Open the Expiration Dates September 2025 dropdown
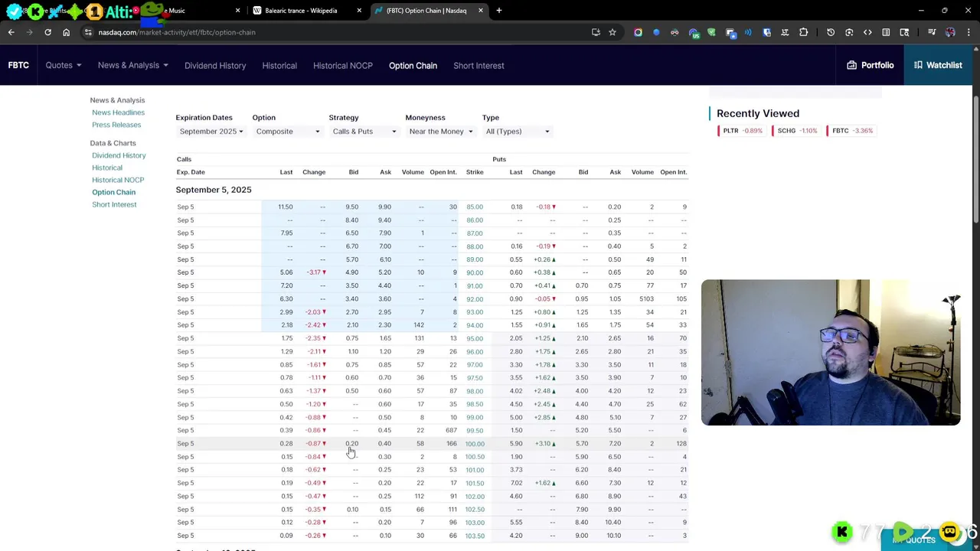Screen dimensions: 980x551 (211, 132)
